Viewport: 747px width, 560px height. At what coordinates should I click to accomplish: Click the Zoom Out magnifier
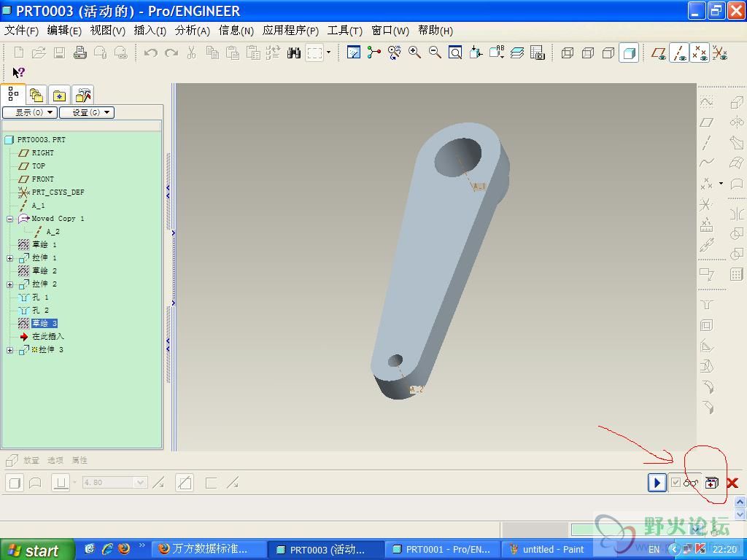435,52
